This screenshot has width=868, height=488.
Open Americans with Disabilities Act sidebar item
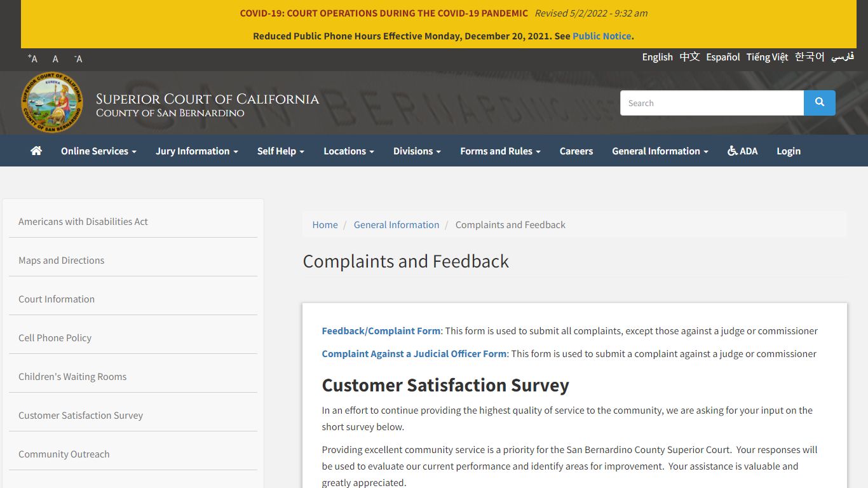(133, 221)
